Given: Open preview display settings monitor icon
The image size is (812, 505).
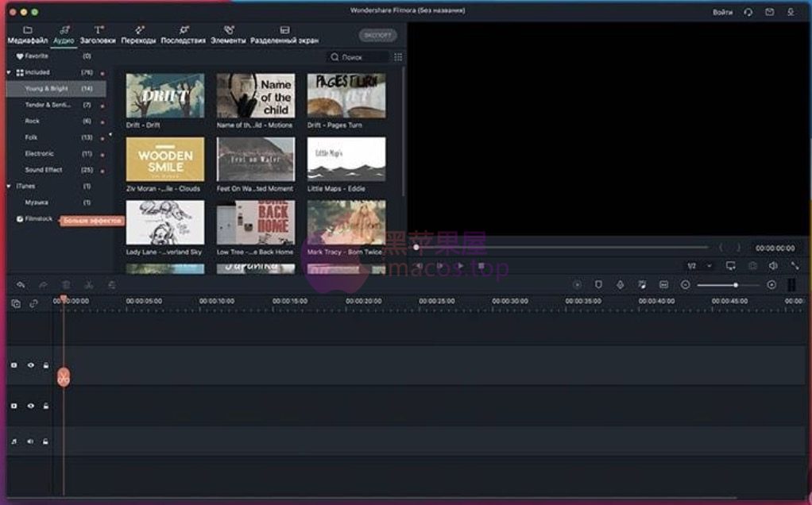Looking at the screenshot, I should (731, 266).
